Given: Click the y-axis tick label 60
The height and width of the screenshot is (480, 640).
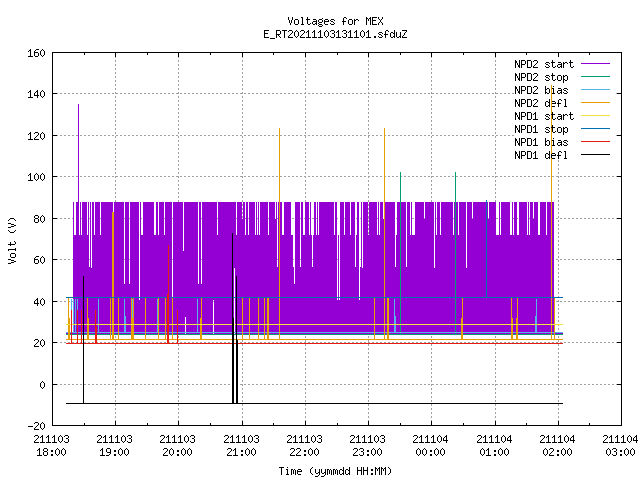Looking at the screenshot, I should pos(39,260).
